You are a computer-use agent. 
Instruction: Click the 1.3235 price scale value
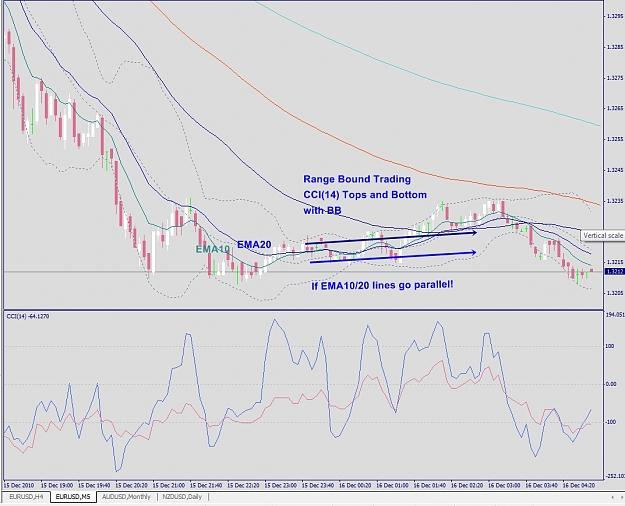(615, 201)
